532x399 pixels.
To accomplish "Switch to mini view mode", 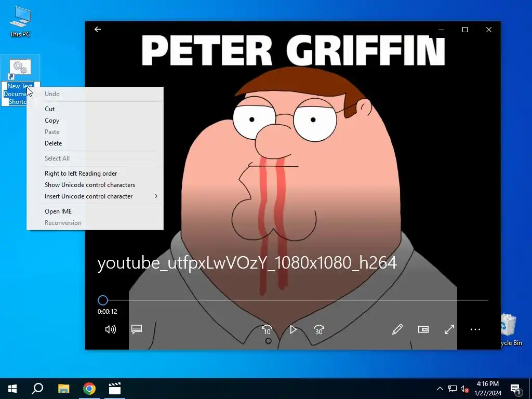I will pos(423,329).
